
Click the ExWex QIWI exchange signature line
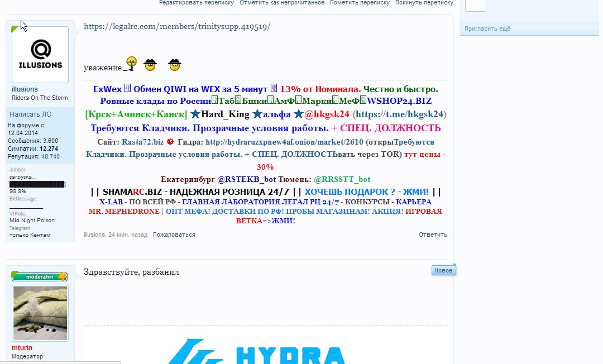point(266,89)
